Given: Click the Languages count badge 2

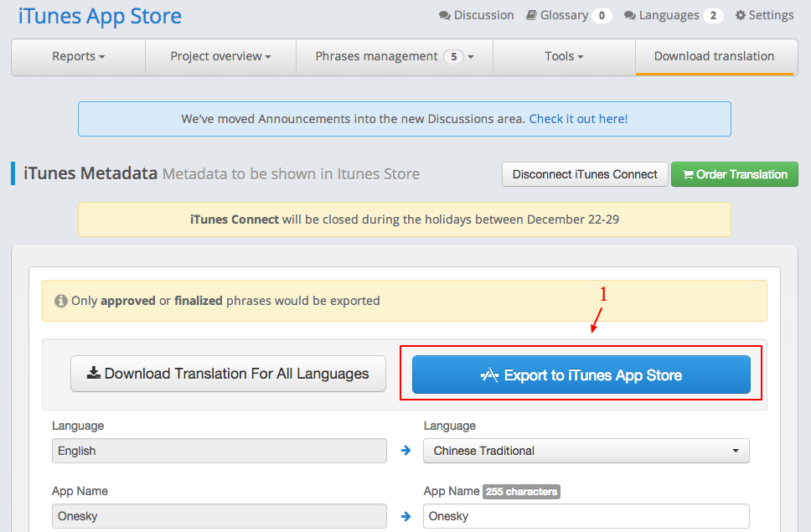Looking at the screenshot, I should (713, 16).
